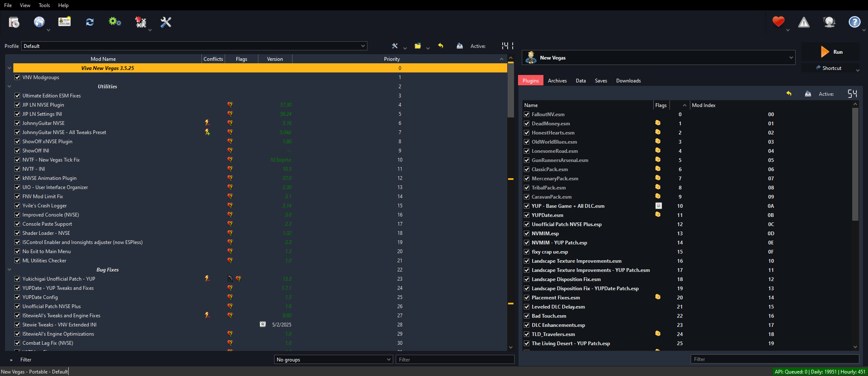The image size is (868, 376).
Task: Collapse the Bug Fixes separator
Action: tap(9, 270)
